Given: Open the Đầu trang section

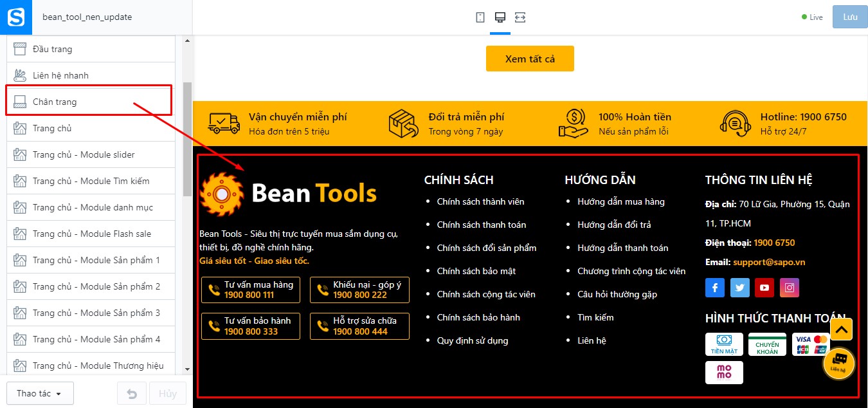Looking at the screenshot, I should [x=91, y=49].
